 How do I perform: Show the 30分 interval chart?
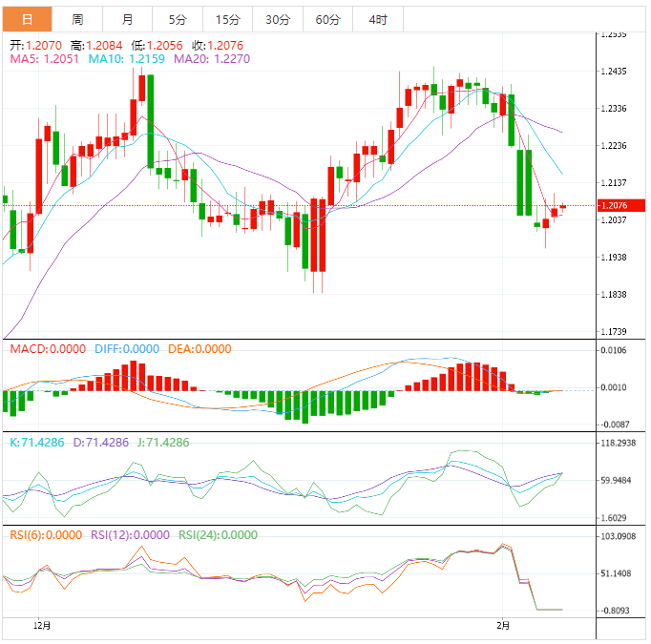click(277, 19)
